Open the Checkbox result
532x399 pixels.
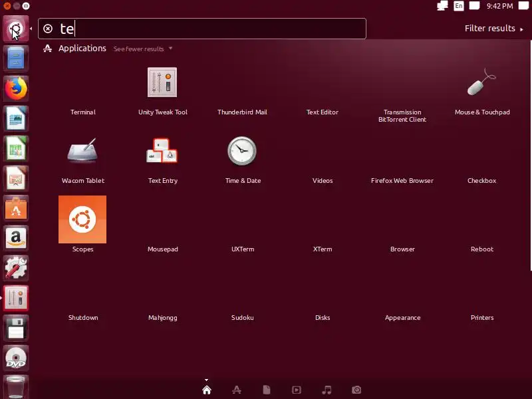click(x=481, y=180)
